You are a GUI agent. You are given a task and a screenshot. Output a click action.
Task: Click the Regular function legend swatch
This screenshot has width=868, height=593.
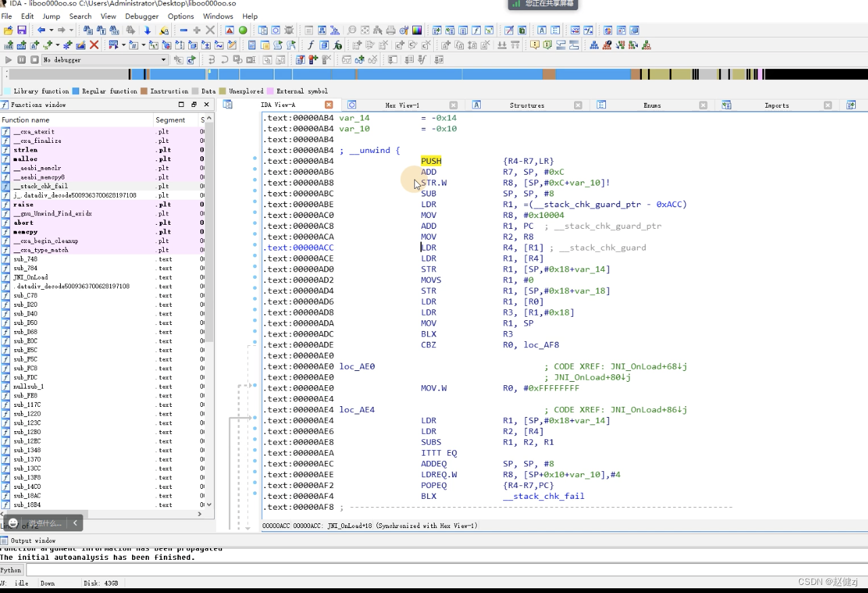(x=76, y=91)
